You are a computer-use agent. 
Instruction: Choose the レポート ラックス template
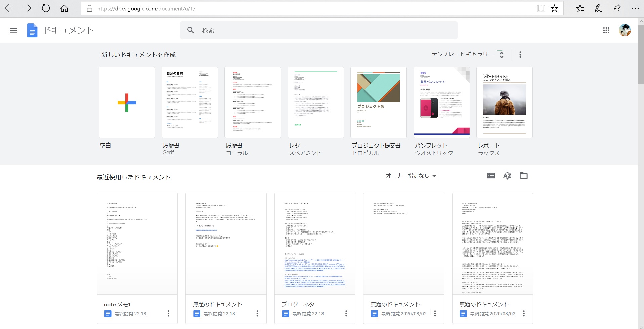(505, 102)
